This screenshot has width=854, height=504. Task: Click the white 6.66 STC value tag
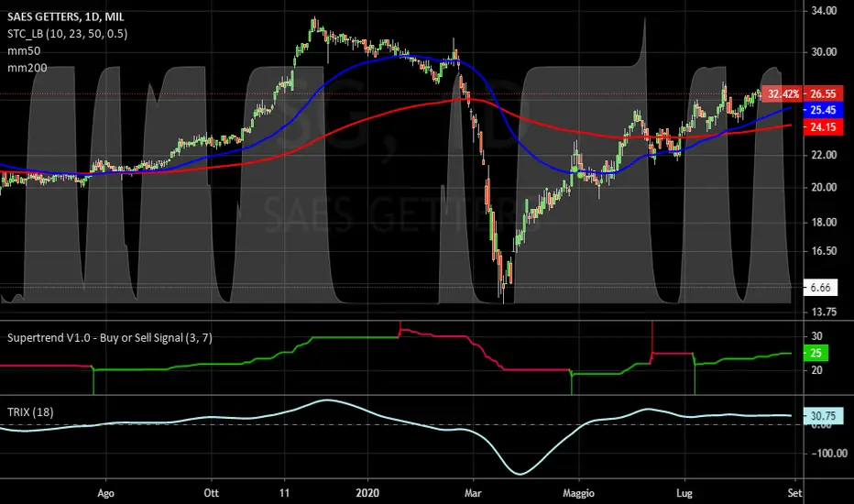(x=820, y=287)
